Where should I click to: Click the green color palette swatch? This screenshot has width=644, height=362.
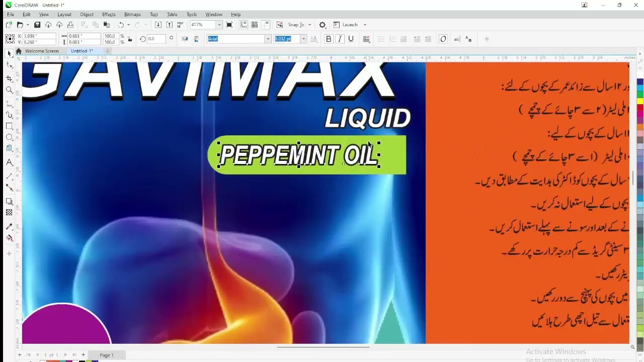click(640, 95)
